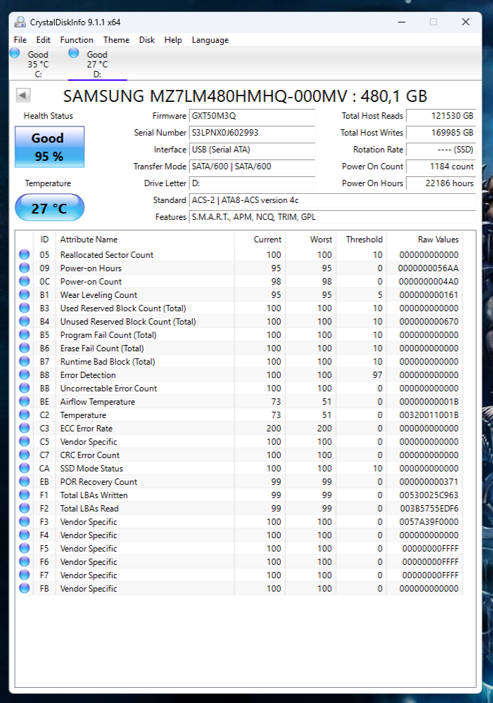
Task: Click status icon for C2 Temperature row
Action: pyautogui.click(x=24, y=415)
